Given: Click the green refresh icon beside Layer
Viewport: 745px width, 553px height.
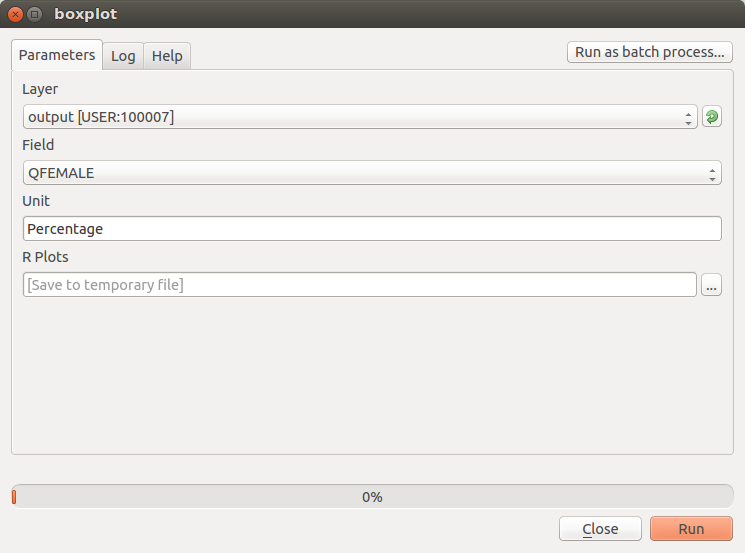Looking at the screenshot, I should point(711,117).
